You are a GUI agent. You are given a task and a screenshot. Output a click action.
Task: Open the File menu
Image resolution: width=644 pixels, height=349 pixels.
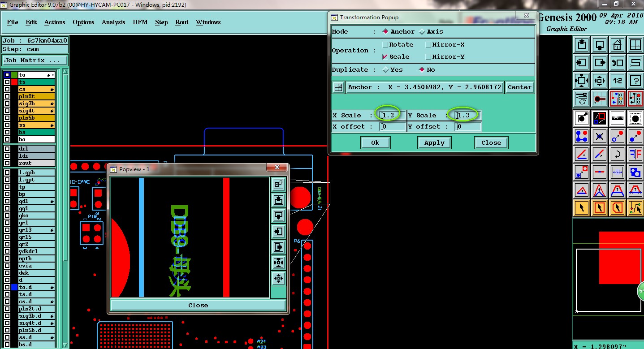13,22
